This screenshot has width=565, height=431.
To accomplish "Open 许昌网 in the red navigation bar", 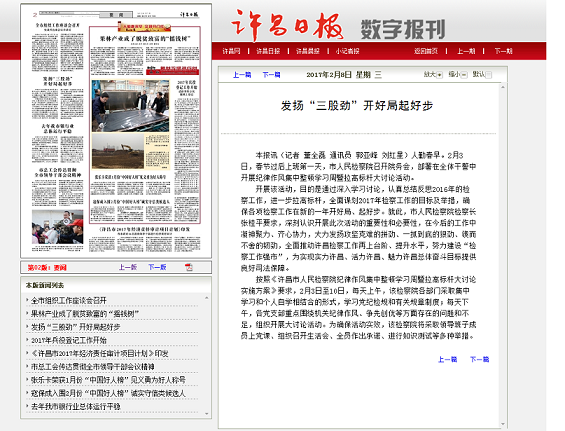I will [x=231, y=51].
